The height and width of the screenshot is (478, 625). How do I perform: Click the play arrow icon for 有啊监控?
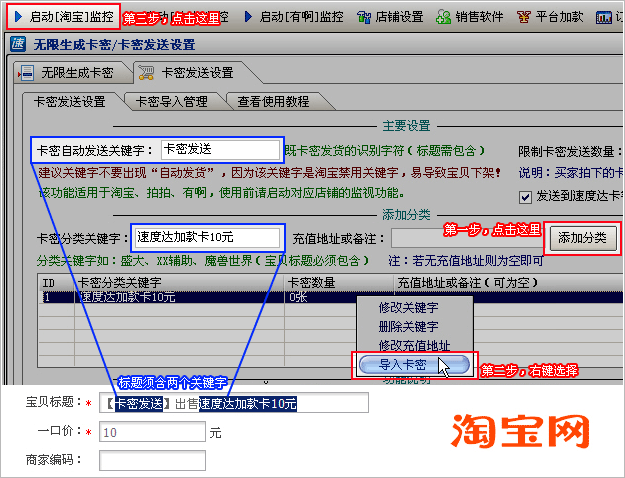tap(248, 17)
